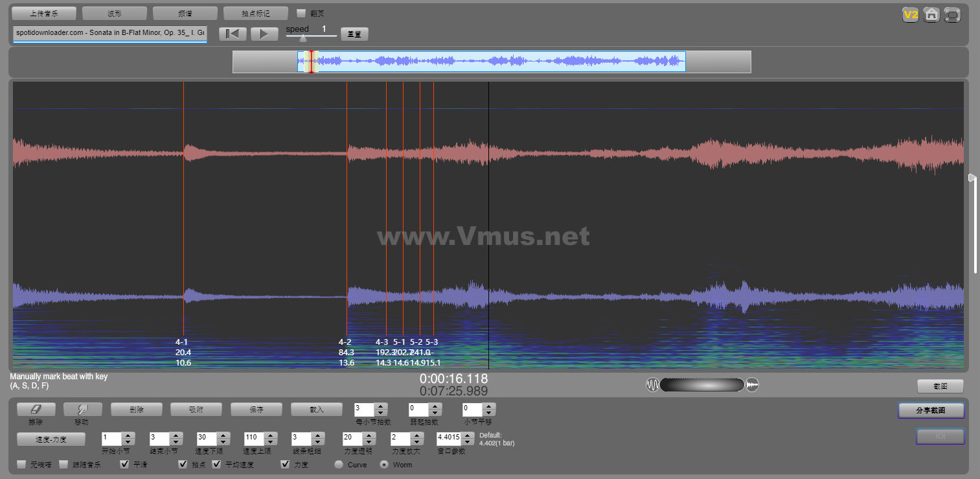Increase 速度下限 with up arrow
Screen dimensions: 980x479
[223, 436]
